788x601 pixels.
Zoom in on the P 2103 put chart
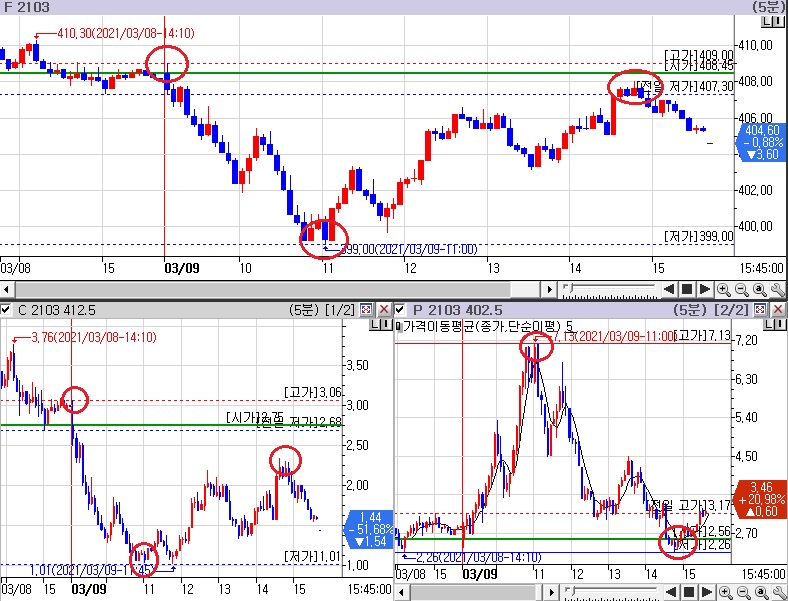[x=725, y=592]
